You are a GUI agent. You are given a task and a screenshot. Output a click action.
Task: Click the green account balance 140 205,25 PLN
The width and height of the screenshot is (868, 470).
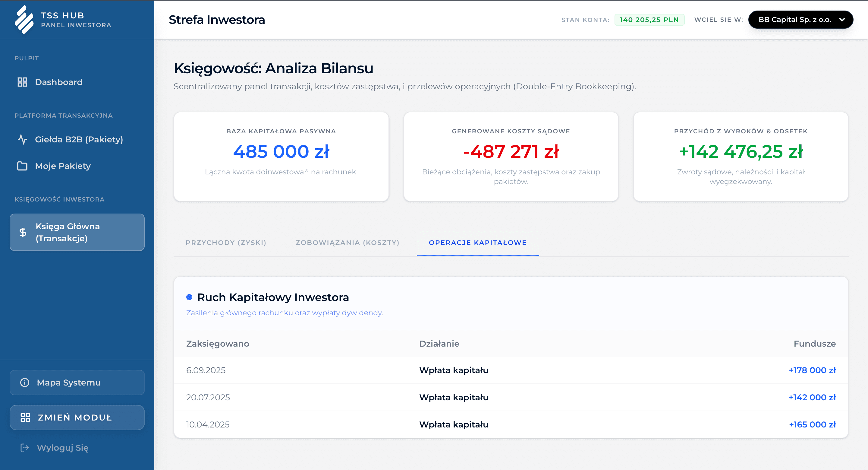(x=649, y=19)
